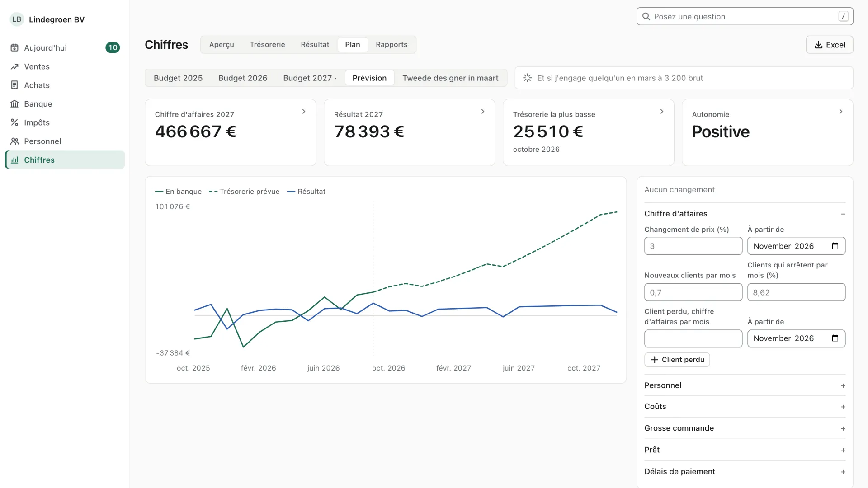Click the Excel download icon
The height and width of the screenshot is (488, 868).
coord(818,45)
